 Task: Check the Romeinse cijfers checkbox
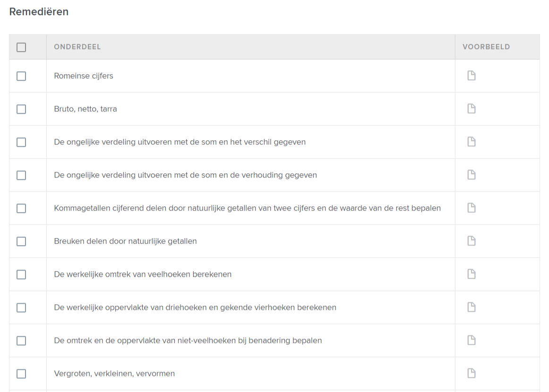21,76
